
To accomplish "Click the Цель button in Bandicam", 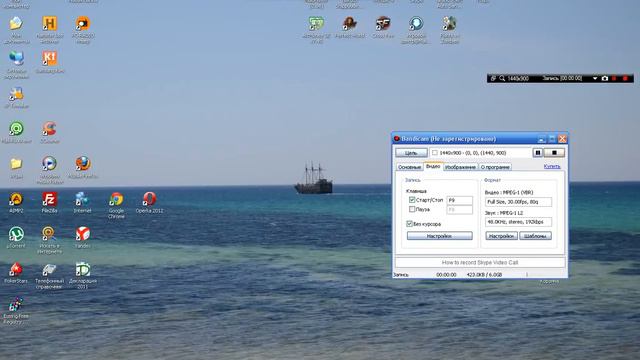I will click(411, 153).
